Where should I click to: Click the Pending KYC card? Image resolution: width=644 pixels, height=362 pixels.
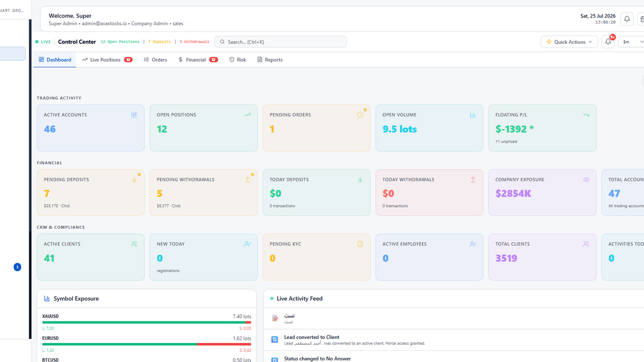316,257
